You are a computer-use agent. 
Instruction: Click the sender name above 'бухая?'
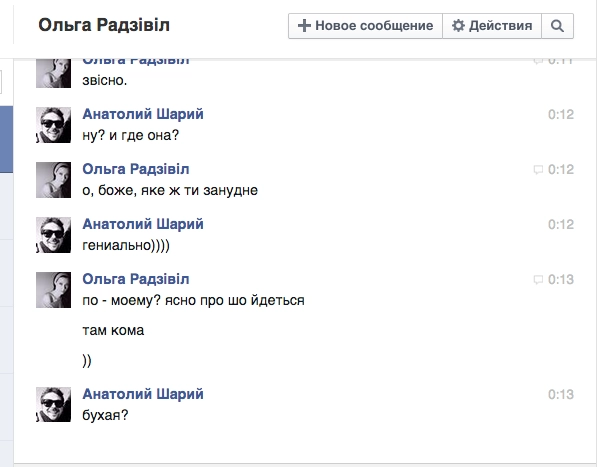[x=143, y=394]
